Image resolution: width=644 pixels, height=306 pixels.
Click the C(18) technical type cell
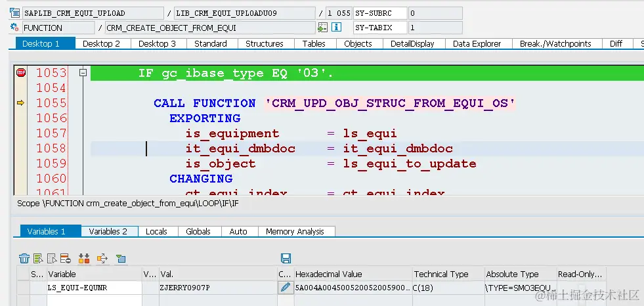coord(448,288)
